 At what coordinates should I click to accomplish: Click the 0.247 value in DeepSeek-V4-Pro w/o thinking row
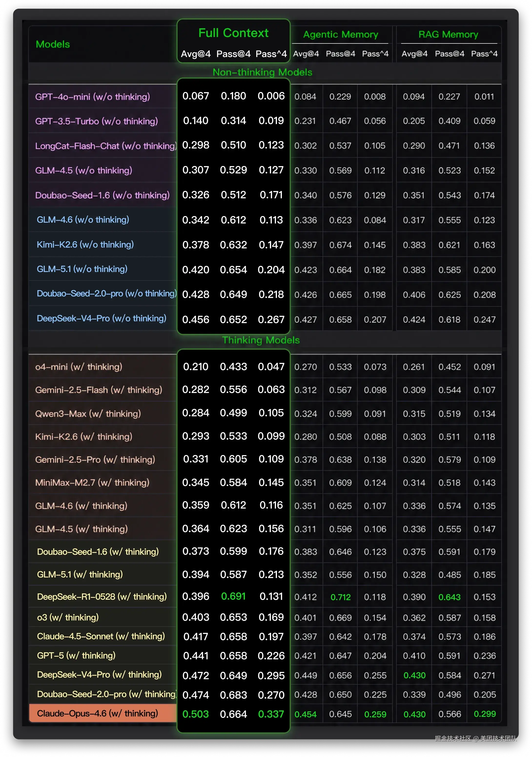pos(484,319)
